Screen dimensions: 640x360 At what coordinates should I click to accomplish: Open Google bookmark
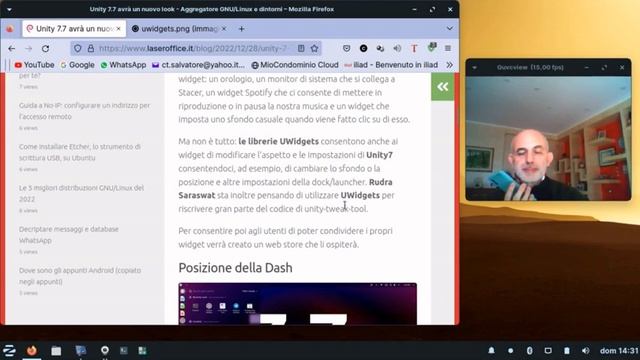coord(77,65)
